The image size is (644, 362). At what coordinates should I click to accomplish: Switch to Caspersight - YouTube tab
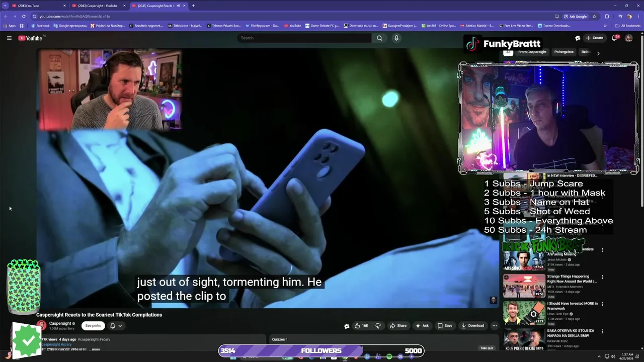tap(98, 6)
